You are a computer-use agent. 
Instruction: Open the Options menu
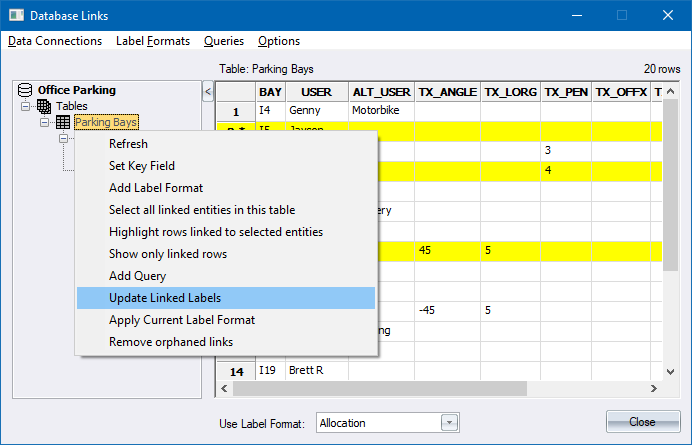tap(279, 41)
